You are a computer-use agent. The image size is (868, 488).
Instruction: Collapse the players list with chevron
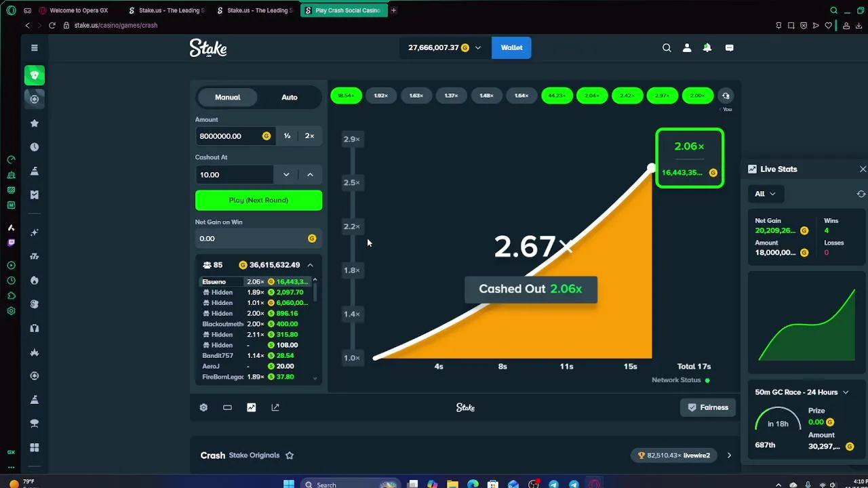click(310, 265)
